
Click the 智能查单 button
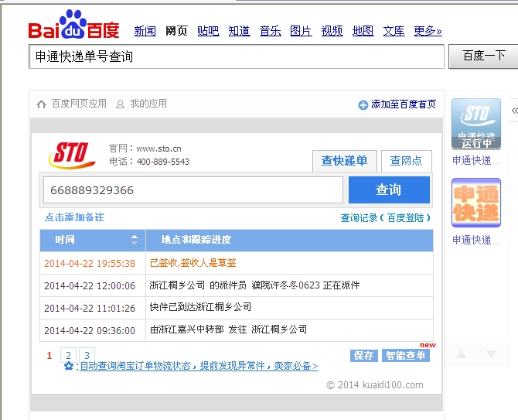406,356
